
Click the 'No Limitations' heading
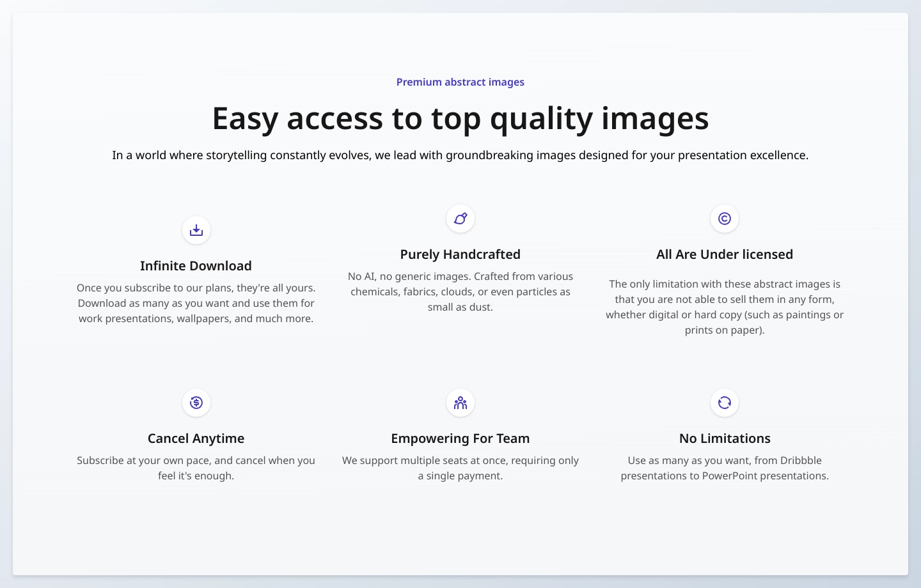[725, 438]
